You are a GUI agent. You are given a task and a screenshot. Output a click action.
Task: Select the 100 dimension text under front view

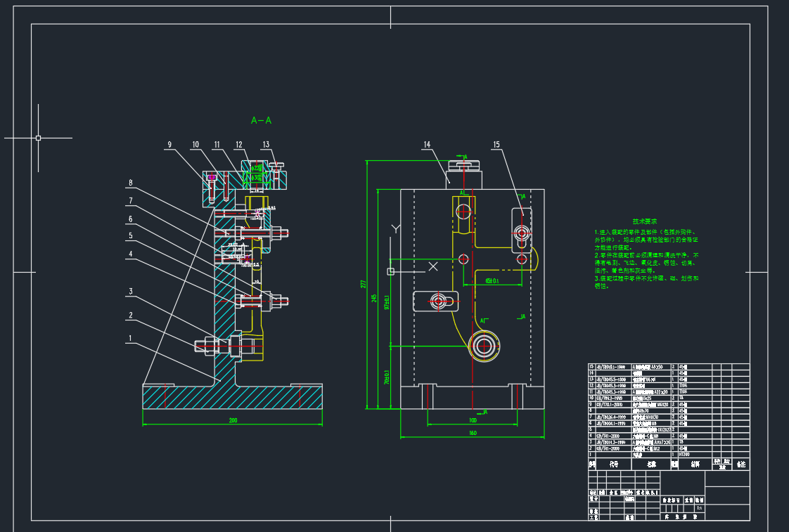(x=473, y=420)
